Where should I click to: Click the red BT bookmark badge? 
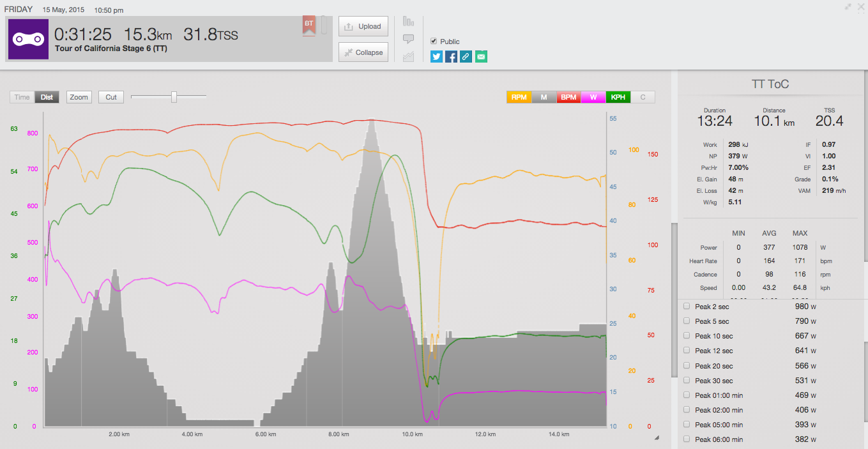pyautogui.click(x=308, y=26)
